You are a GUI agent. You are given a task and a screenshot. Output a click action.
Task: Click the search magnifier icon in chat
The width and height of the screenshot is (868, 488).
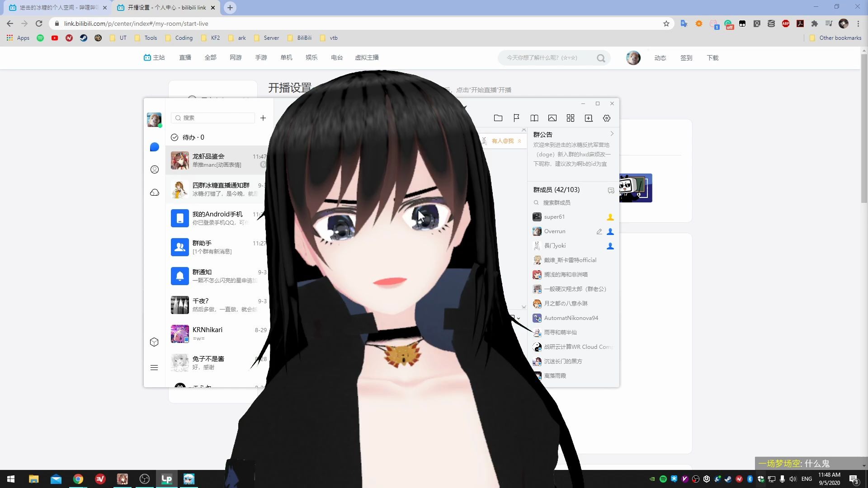[x=178, y=117]
